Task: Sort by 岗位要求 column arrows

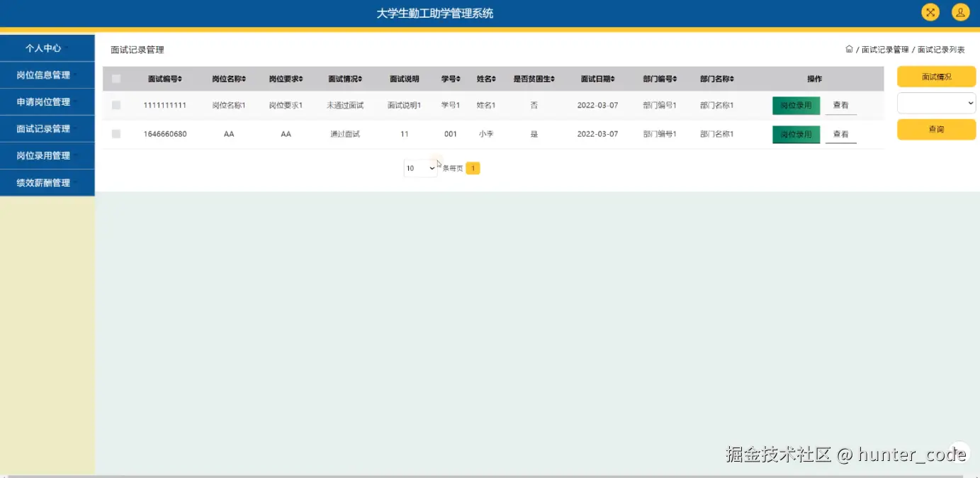Action: (301, 79)
